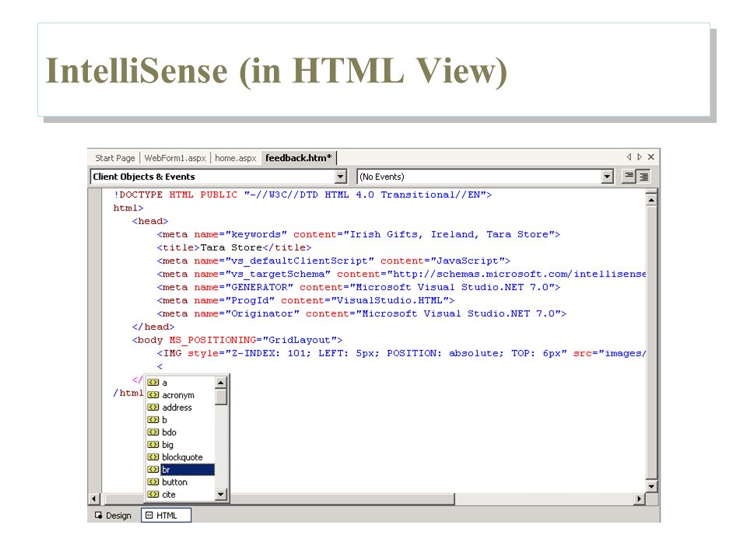Image resolution: width=747 pixels, height=560 pixels.
Task: Click tag icon beside 'address' entry
Action: (153, 407)
